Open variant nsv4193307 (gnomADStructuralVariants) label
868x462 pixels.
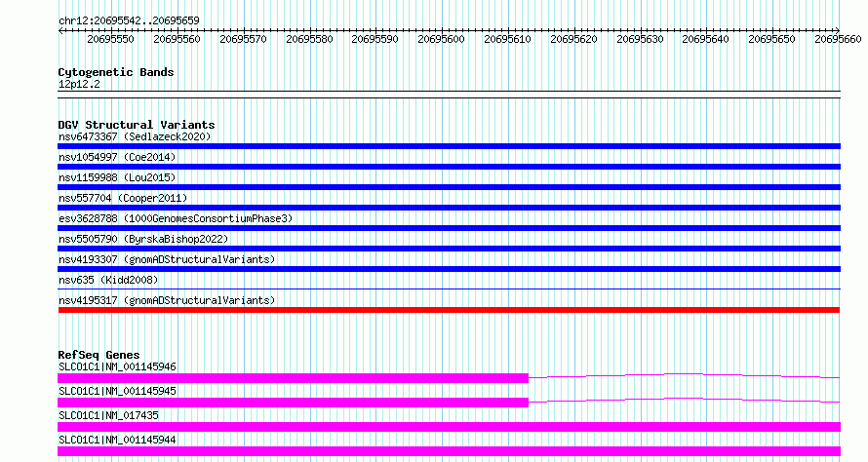tap(167, 259)
